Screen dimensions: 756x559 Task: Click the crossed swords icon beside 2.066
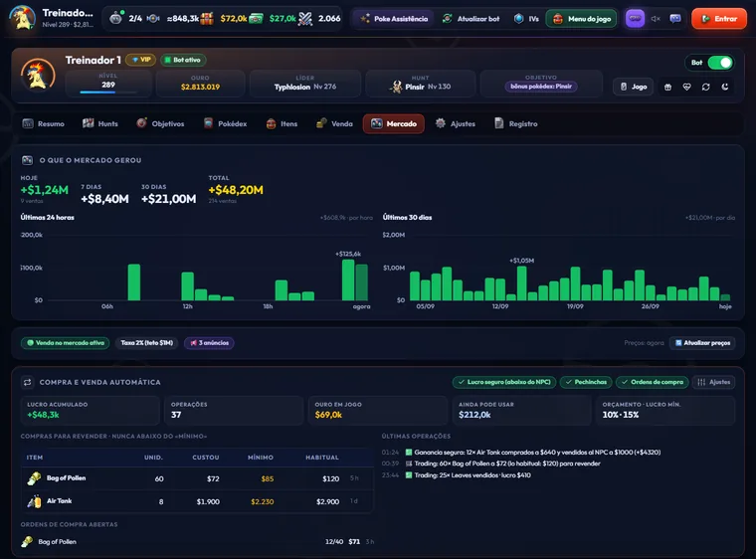pos(305,19)
